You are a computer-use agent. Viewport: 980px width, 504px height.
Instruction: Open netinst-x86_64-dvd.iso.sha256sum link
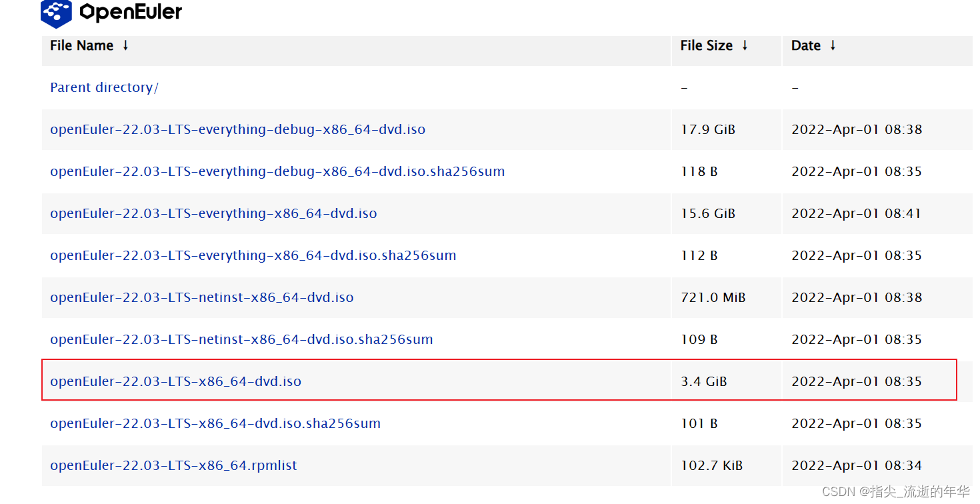coord(241,339)
